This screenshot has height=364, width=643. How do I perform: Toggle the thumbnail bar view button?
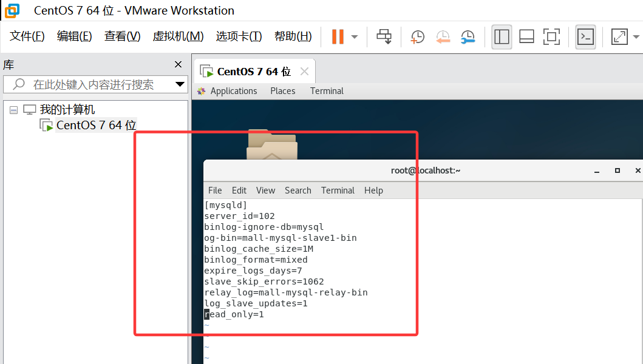526,36
